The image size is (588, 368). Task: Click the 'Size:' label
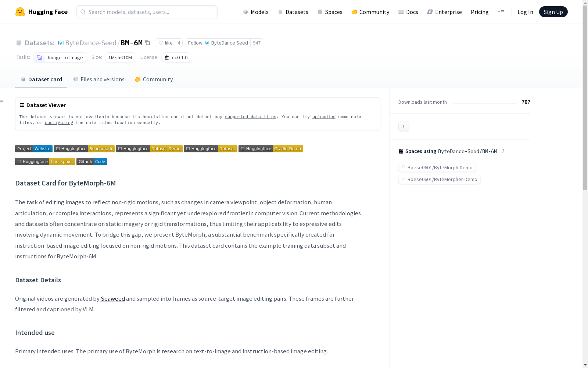point(97,57)
